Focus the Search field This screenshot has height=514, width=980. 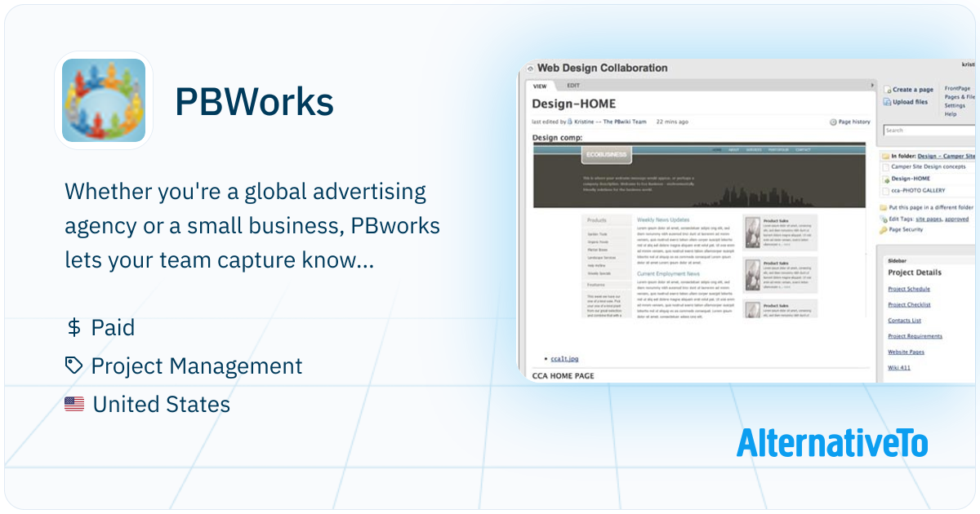point(929,131)
